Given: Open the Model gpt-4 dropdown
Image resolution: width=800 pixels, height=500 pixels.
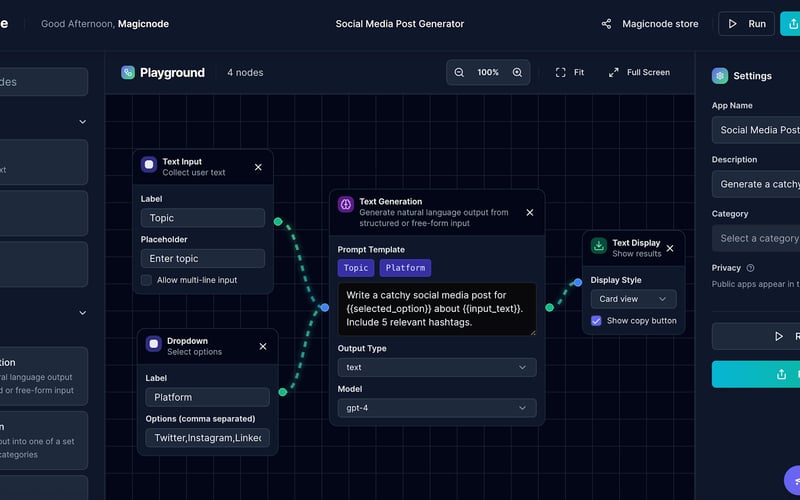Looking at the screenshot, I should tap(437, 408).
